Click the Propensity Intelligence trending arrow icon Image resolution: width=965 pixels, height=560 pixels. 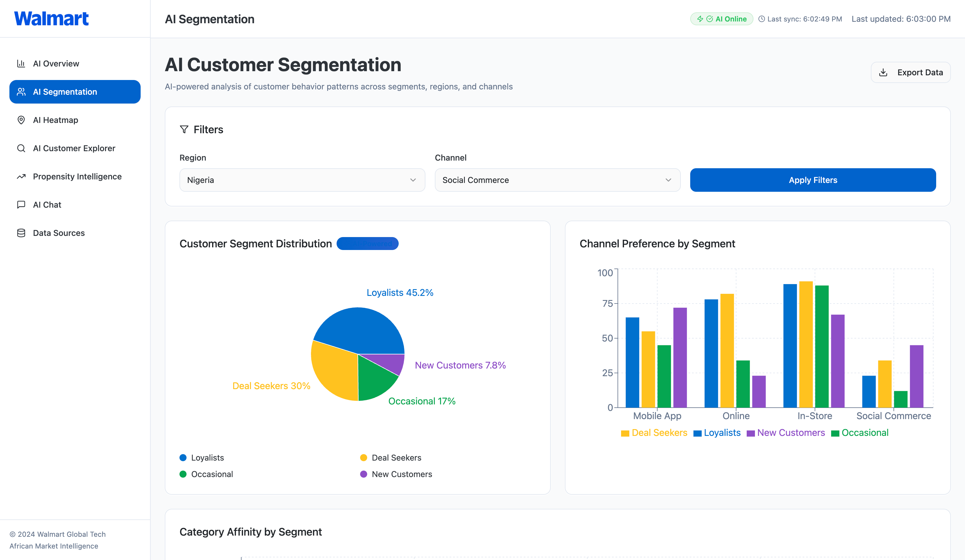21,176
